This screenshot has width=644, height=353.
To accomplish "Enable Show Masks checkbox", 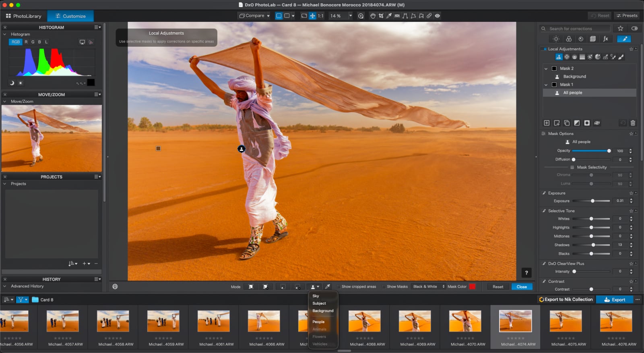I will 384,287.
